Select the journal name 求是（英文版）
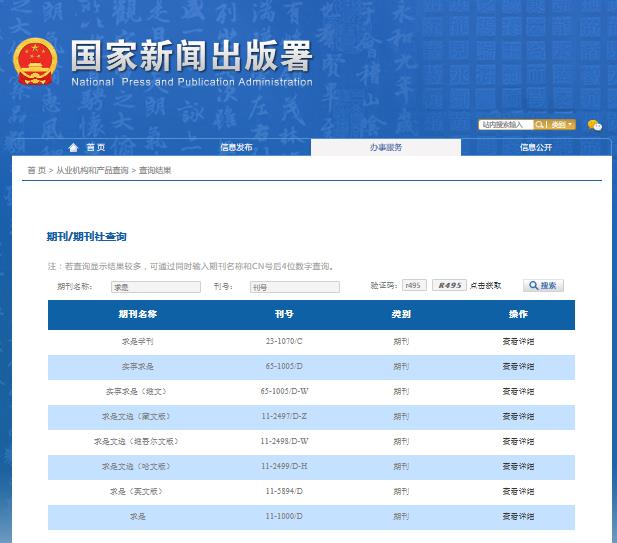 (x=137, y=491)
